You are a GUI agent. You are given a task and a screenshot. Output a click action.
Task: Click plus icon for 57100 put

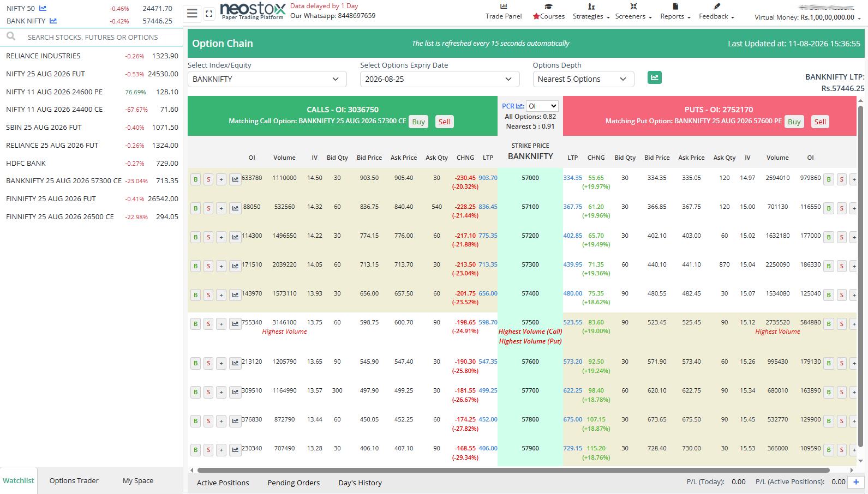(x=854, y=208)
